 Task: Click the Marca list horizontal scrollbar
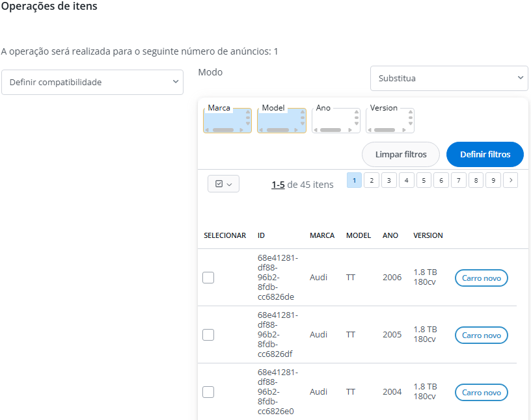223,130
